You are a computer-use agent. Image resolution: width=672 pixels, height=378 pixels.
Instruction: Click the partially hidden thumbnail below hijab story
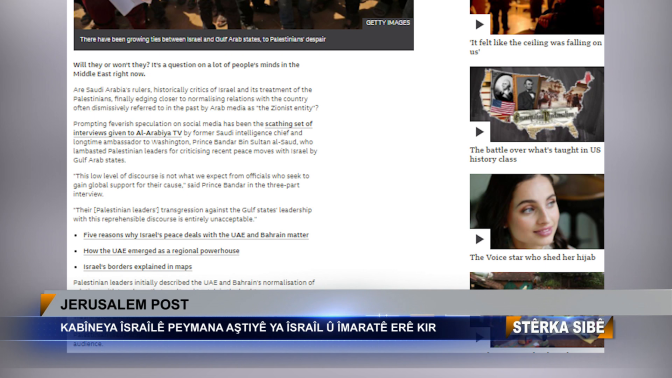tap(537, 281)
